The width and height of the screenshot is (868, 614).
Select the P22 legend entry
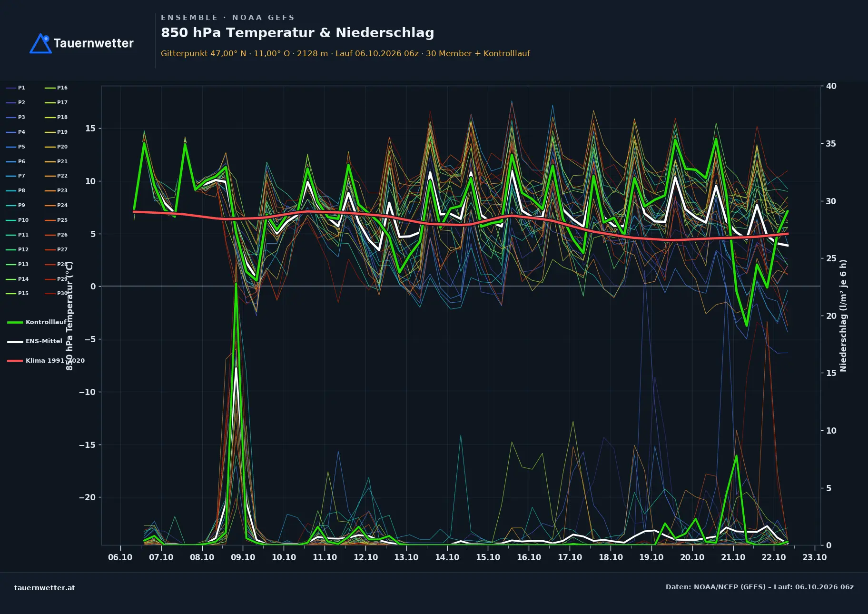(x=56, y=176)
